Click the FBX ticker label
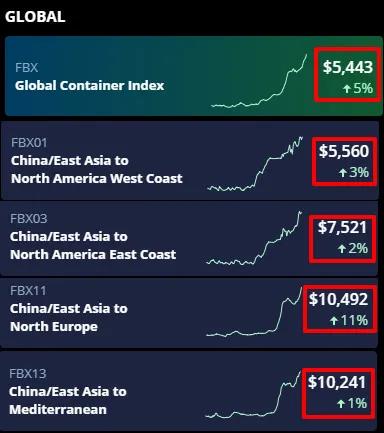The image size is (384, 433). click(27, 68)
